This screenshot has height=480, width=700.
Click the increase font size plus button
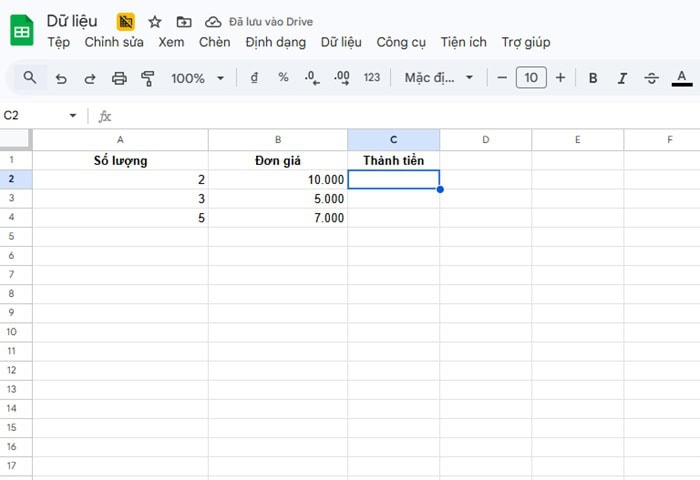pos(560,78)
